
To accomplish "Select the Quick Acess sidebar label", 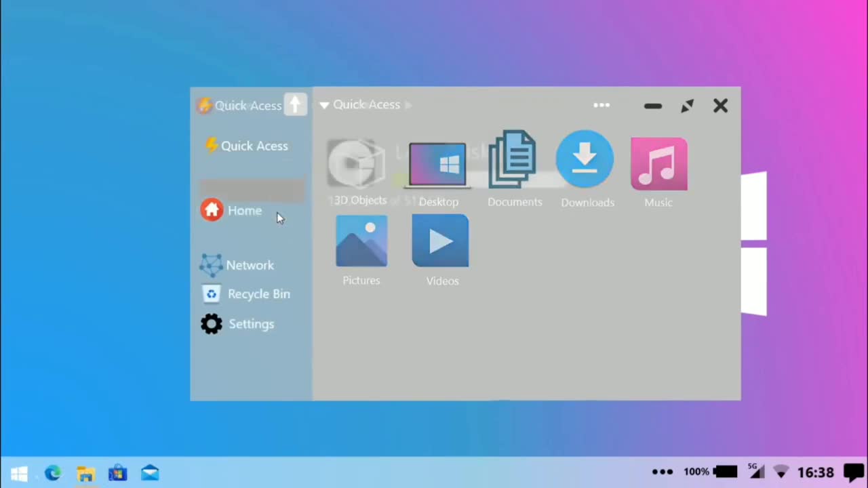I will click(x=254, y=146).
